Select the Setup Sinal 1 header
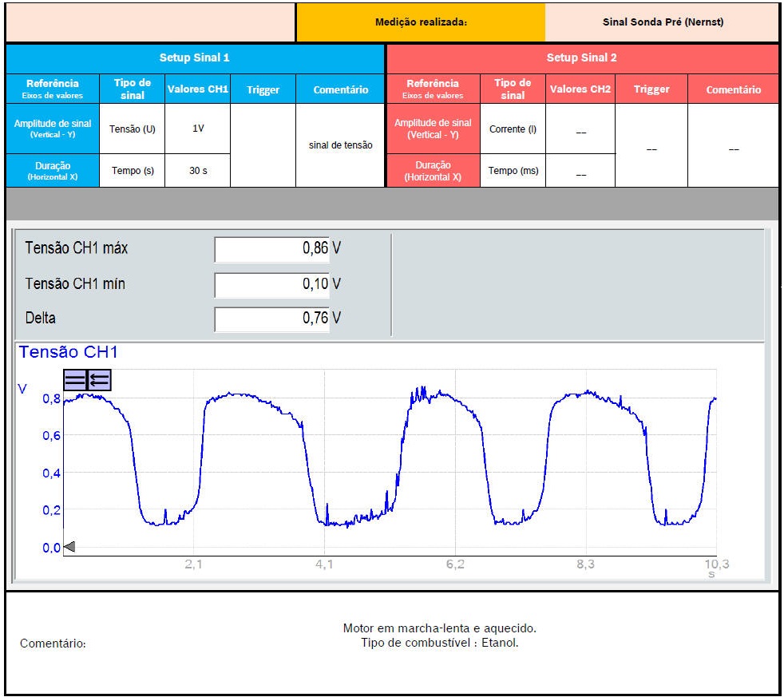The height and width of the screenshot is (697, 784). [195, 58]
